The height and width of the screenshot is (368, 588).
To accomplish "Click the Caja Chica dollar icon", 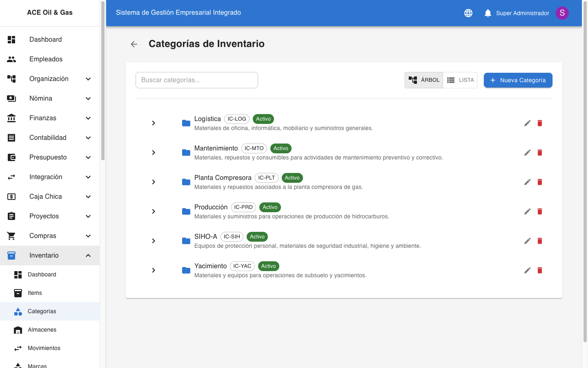I will pos(11,196).
